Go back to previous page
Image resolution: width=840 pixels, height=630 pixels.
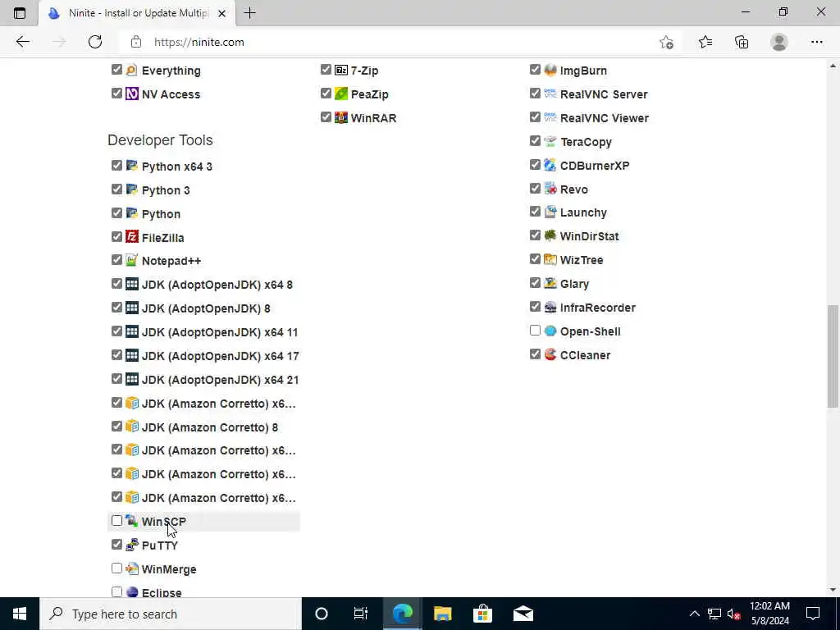pyautogui.click(x=22, y=42)
